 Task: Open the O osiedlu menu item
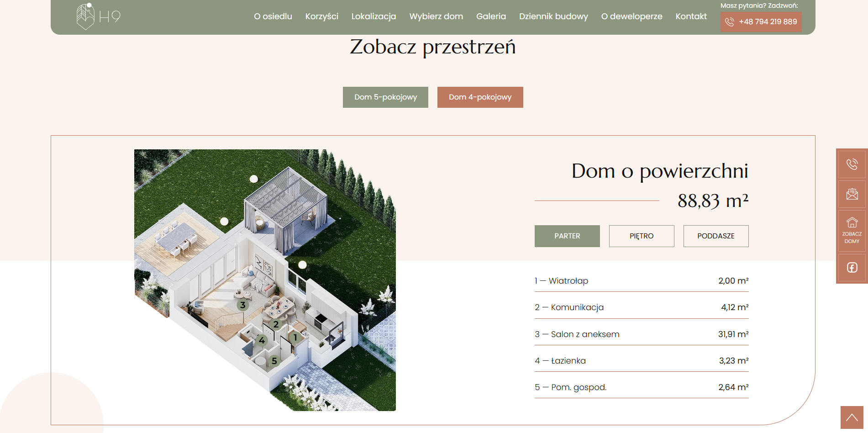(273, 16)
